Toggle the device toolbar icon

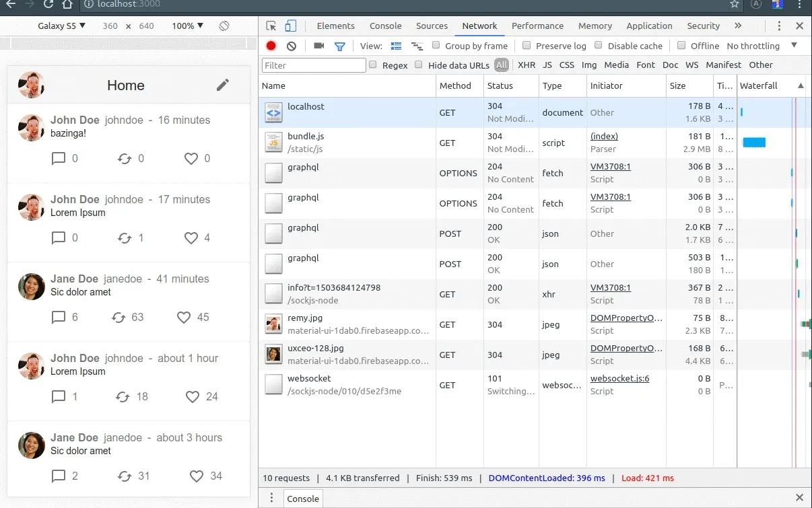click(x=291, y=26)
